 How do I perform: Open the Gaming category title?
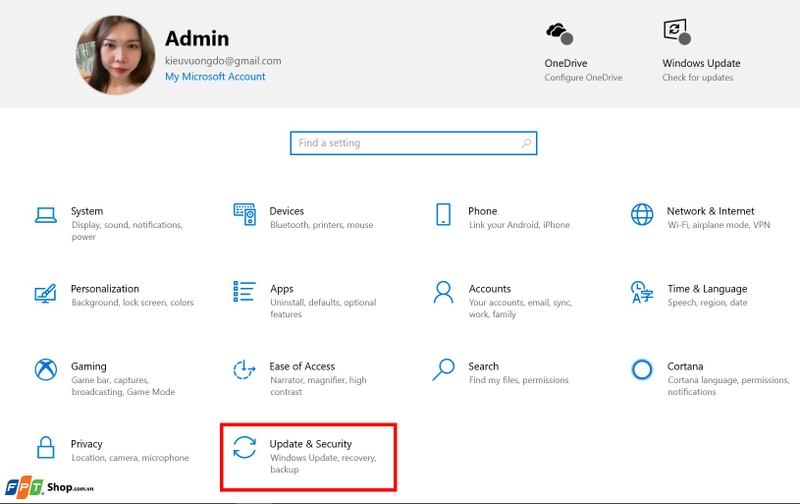(x=89, y=366)
